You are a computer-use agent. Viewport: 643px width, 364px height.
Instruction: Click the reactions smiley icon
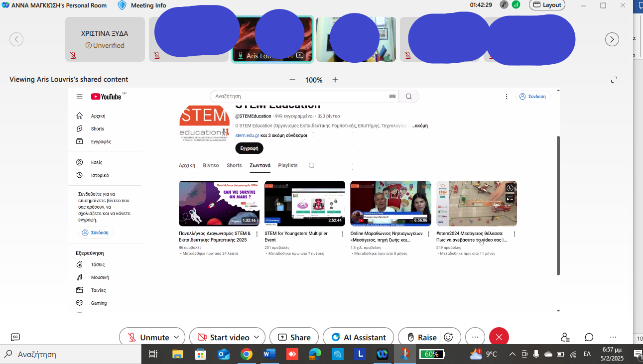pos(448,337)
